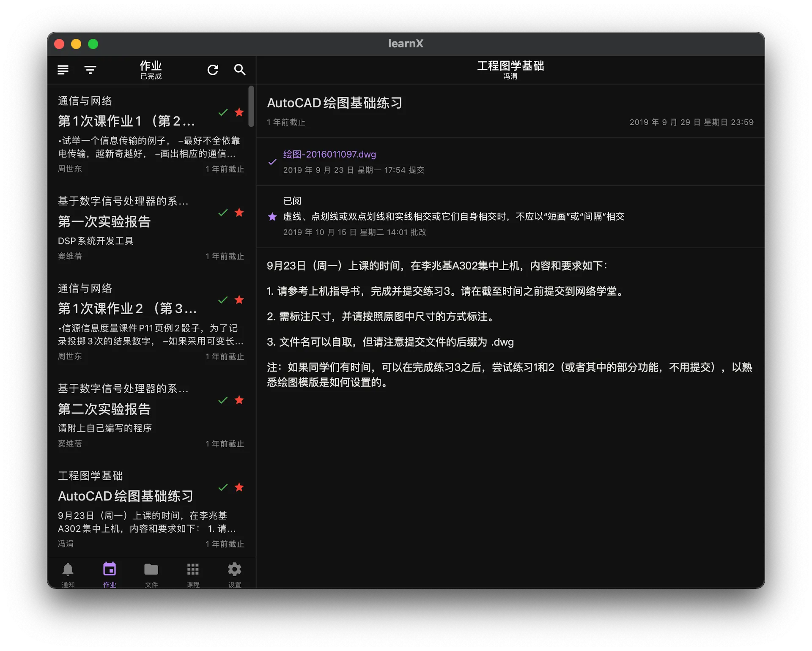Image resolution: width=812 pixels, height=651 pixels.
Task: Click the filter icon above the assignment list
Action: point(90,69)
